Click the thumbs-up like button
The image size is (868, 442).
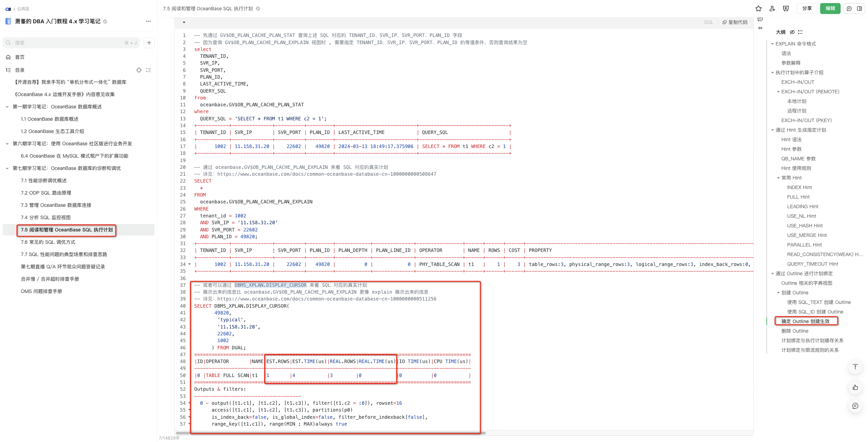click(x=855, y=387)
